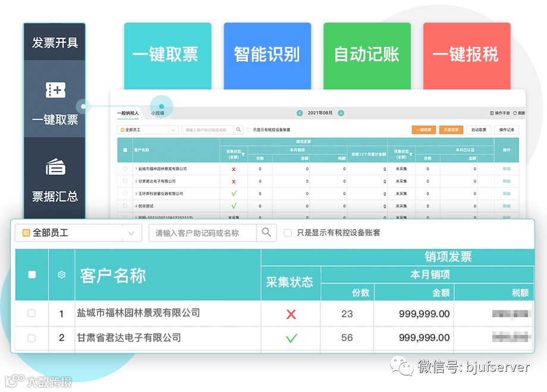547x392 pixels.
Task: Check row 2 甘肃省君达电子有限公司 in enlarged table
Action: (x=32, y=337)
